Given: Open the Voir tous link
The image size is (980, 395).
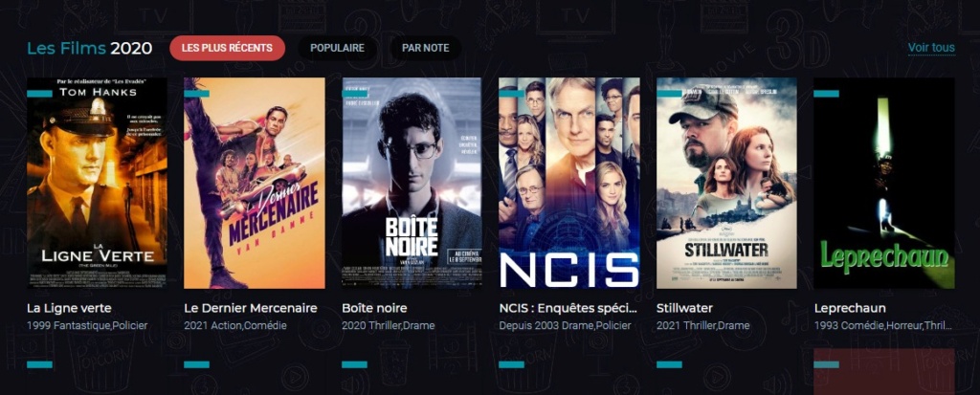Looking at the screenshot, I should 931,48.
